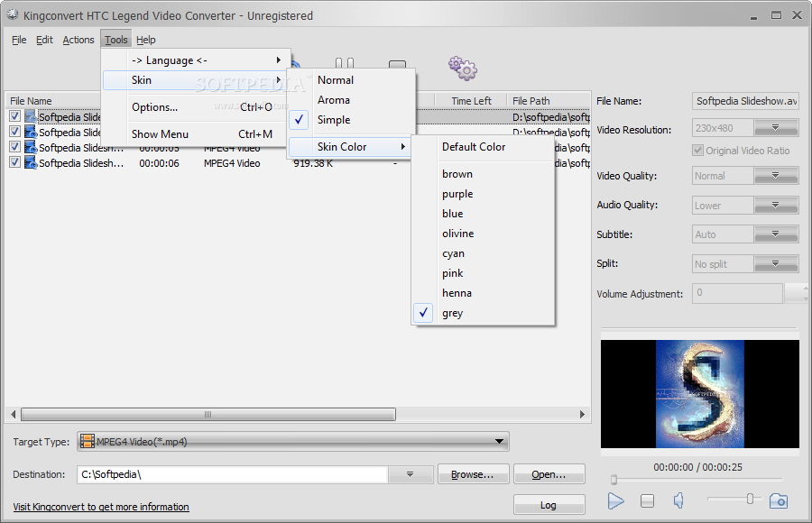
Task: Click the speaker mute icon
Action: (678, 500)
